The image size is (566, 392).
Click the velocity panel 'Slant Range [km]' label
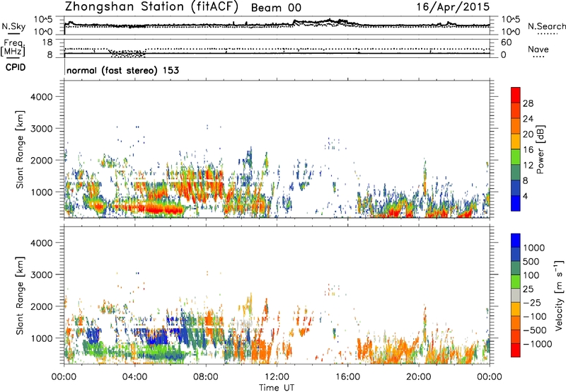21,295
